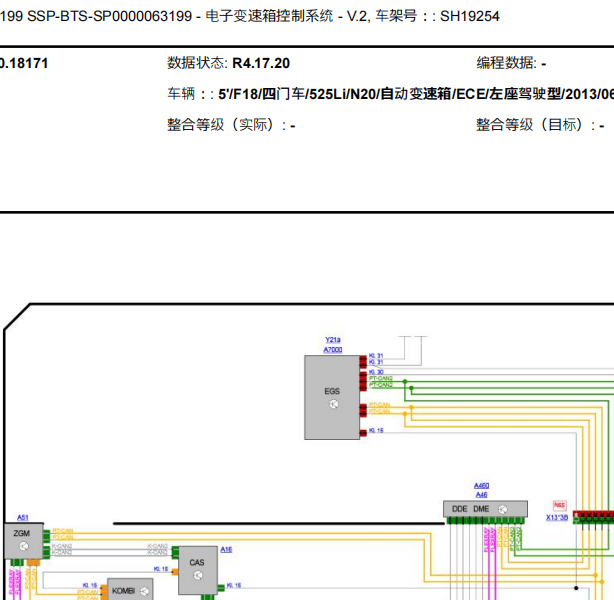Click the round icon in DDE DME module
The image size is (614, 600).
(x=503, y=509)
